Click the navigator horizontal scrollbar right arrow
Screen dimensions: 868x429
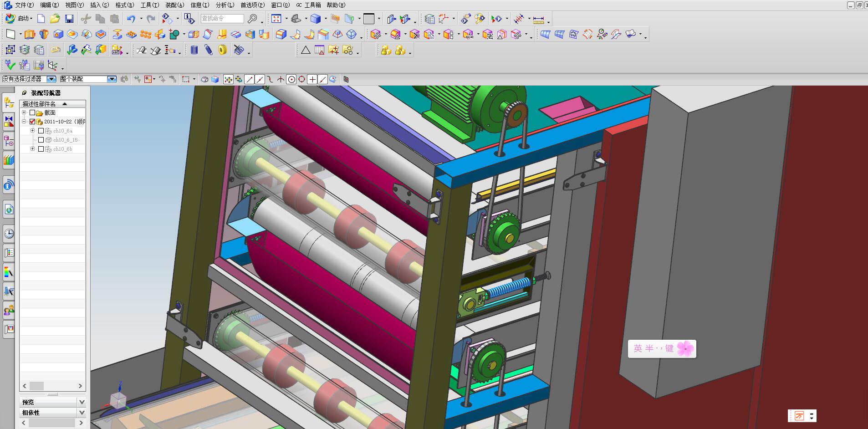click(81, 386)
